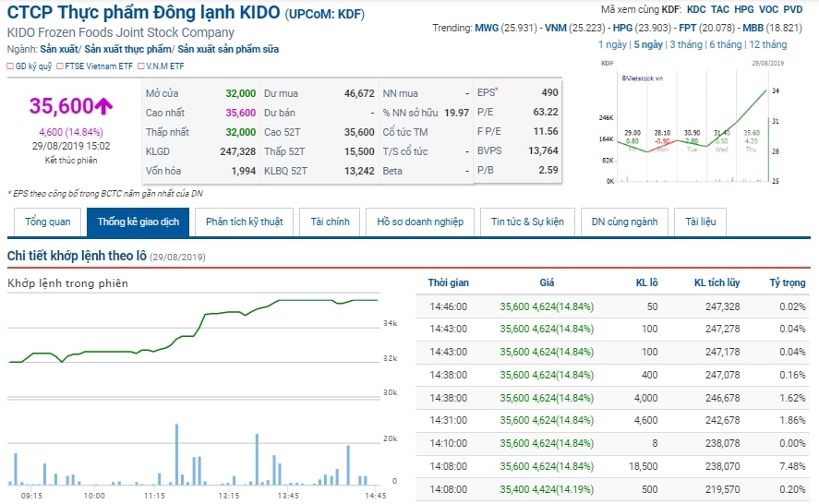Click the 35,400 4,424(14.19%) price cell
The image size is (819, 504).
547,489
